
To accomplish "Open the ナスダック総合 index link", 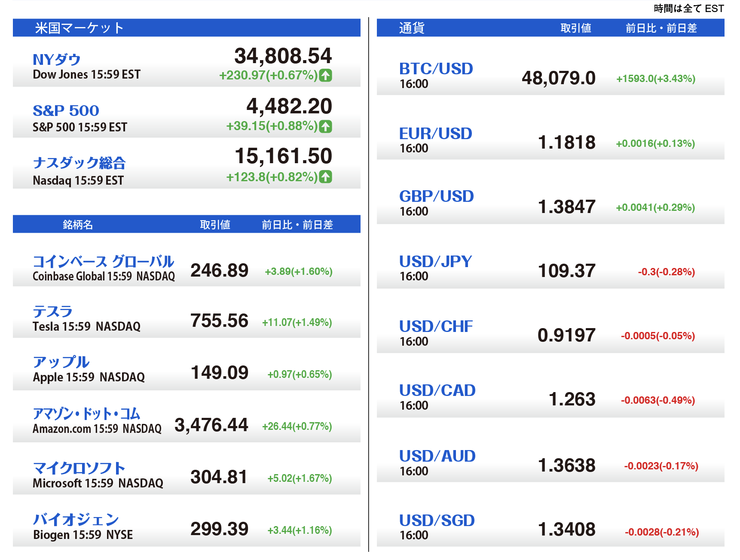I will (x=79, y=163).
